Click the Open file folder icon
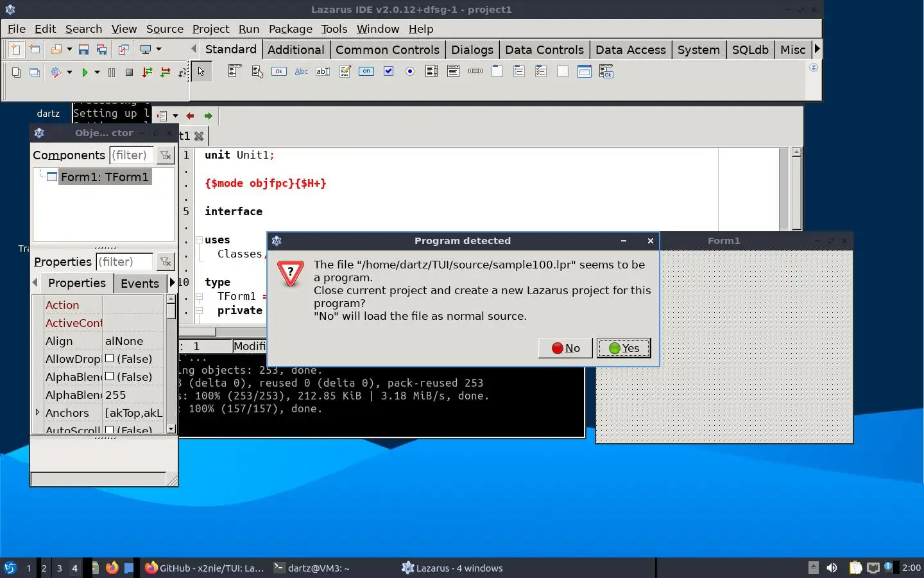This screenshot has height=578, width=924. (56, 49)
